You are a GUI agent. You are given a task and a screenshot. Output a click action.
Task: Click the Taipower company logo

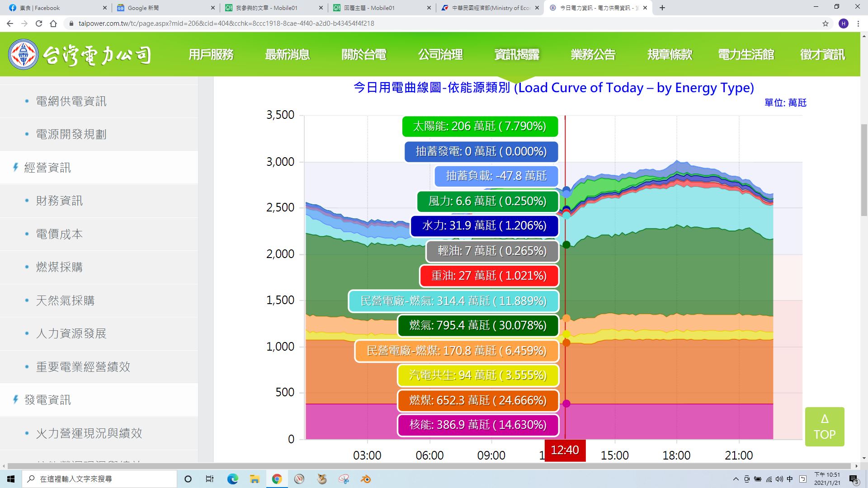[x=80, y=55]
